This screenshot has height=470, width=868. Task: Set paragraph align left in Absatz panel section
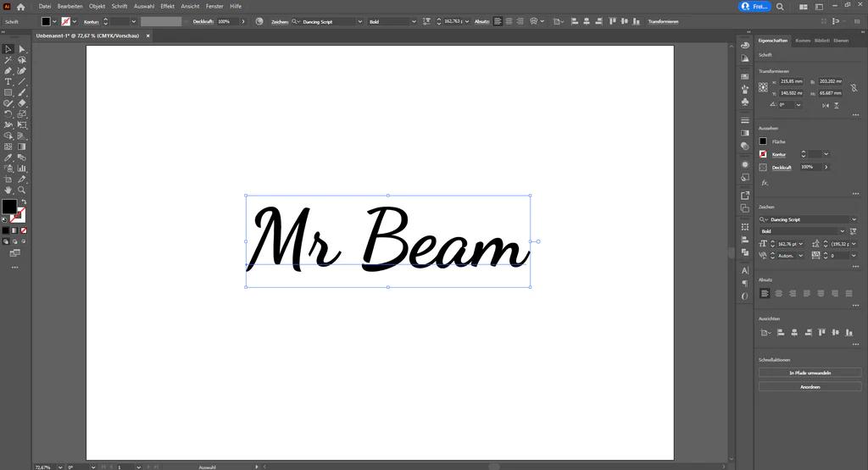[765, 294]
